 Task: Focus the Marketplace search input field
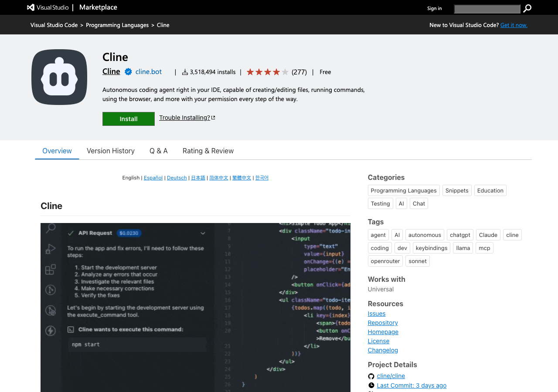(x=487, y=9)
